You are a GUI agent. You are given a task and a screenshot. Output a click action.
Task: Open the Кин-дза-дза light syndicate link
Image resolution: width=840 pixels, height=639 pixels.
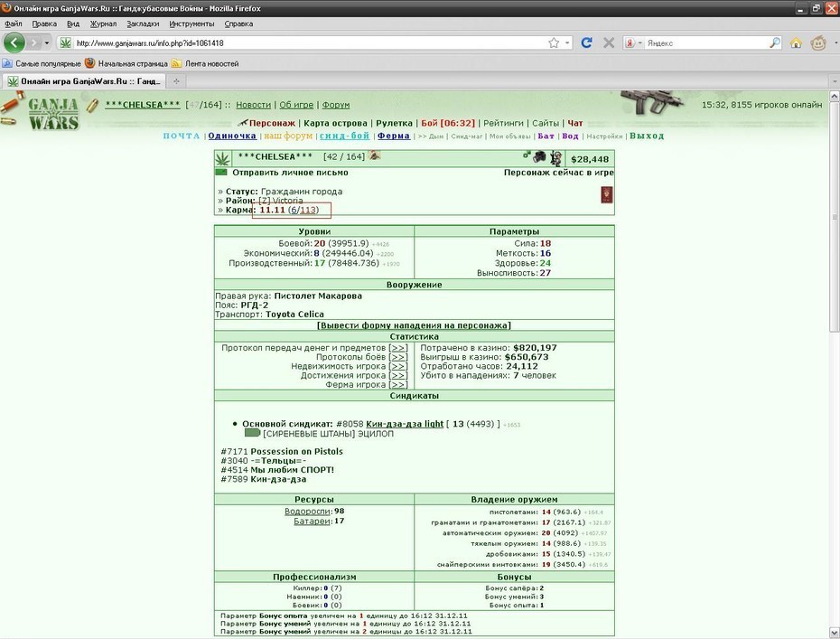[405, 424]
